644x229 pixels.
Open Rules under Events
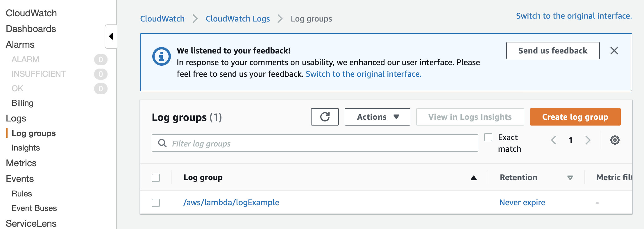click(22, 194)
